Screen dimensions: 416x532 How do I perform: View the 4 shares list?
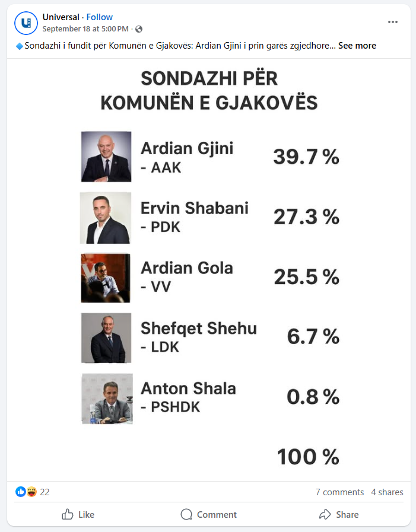387,492
